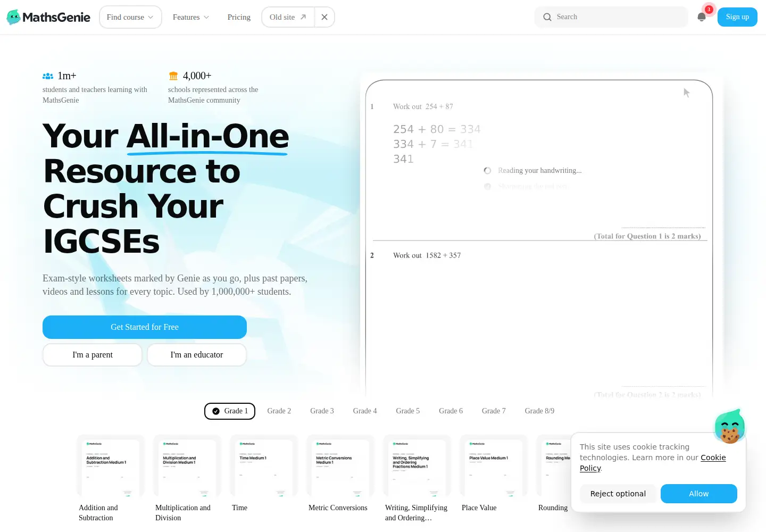Switch to the Grade 3 tab

322,411
